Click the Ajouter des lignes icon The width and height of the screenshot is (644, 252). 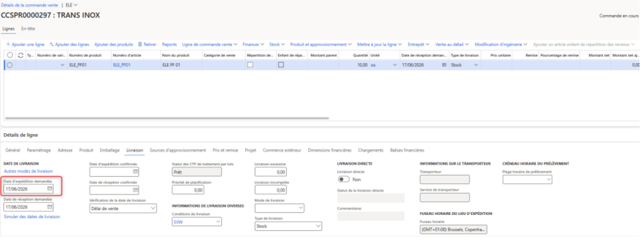pyautogui.click(x=51, y=44)
